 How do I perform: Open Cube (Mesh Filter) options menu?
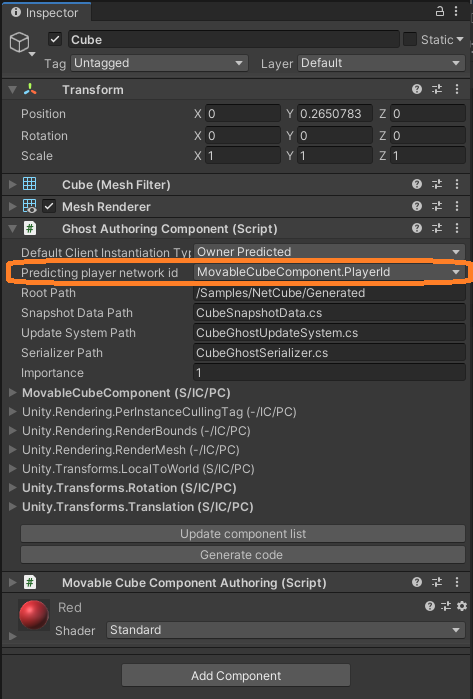[x=457, y=184]
